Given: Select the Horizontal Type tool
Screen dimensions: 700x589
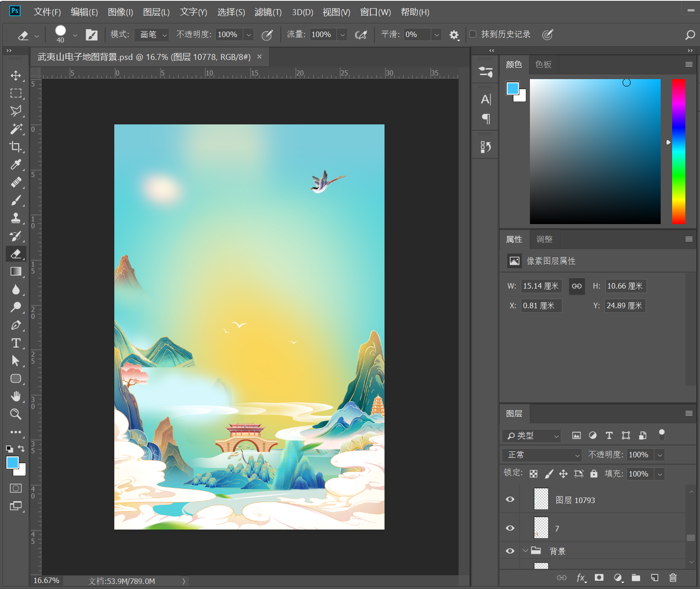Looking at the screenshot, I should click(16, 343).
